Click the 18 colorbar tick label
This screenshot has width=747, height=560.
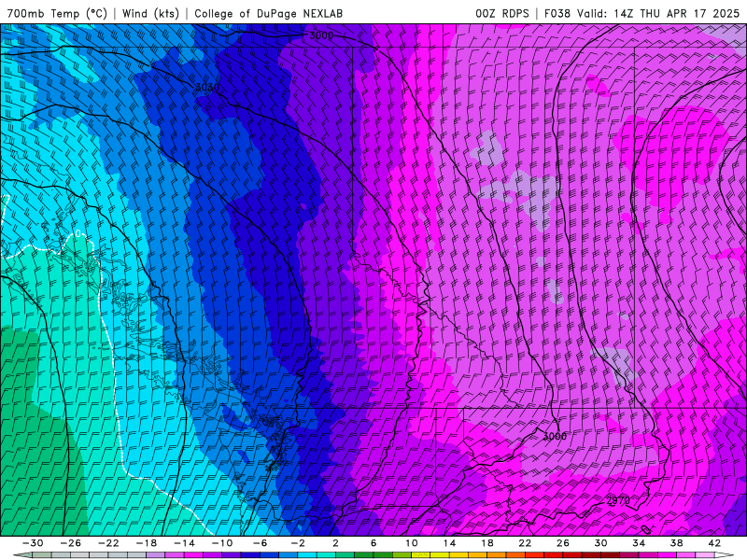pos(486,543)
